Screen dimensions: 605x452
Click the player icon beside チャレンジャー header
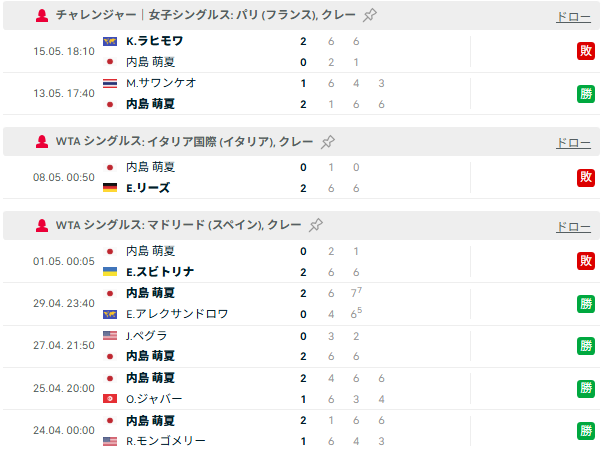point(42,15)
